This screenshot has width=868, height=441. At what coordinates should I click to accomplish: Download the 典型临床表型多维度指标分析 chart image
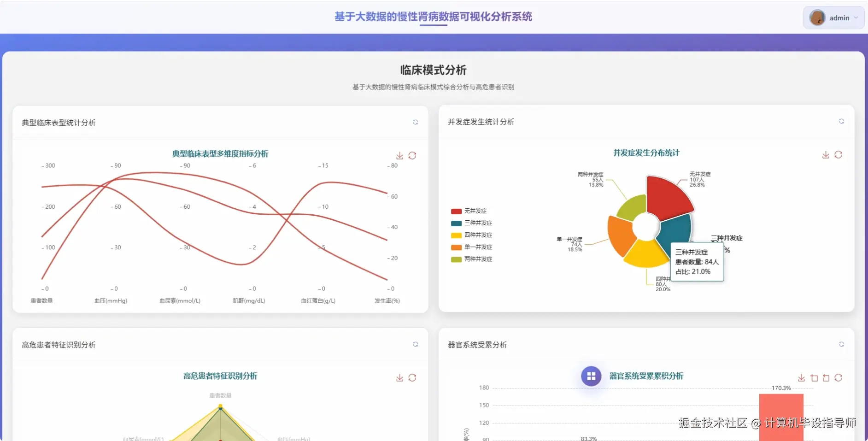399,155
